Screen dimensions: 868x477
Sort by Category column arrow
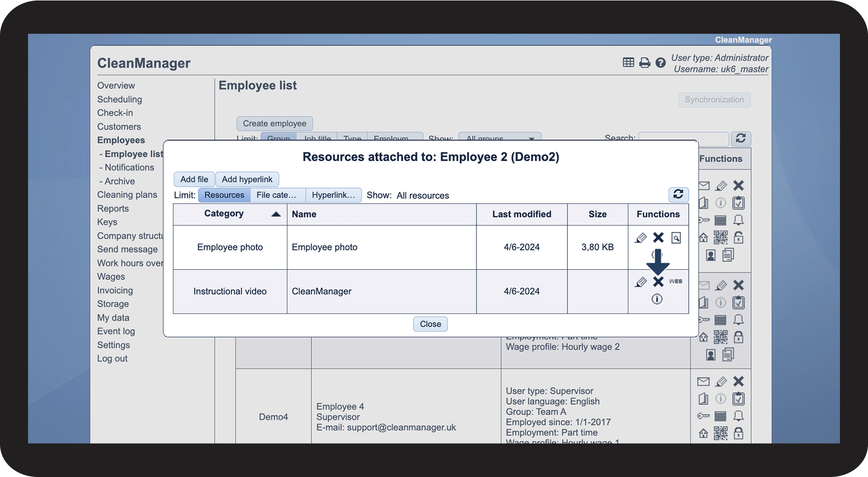click(276, 214)
